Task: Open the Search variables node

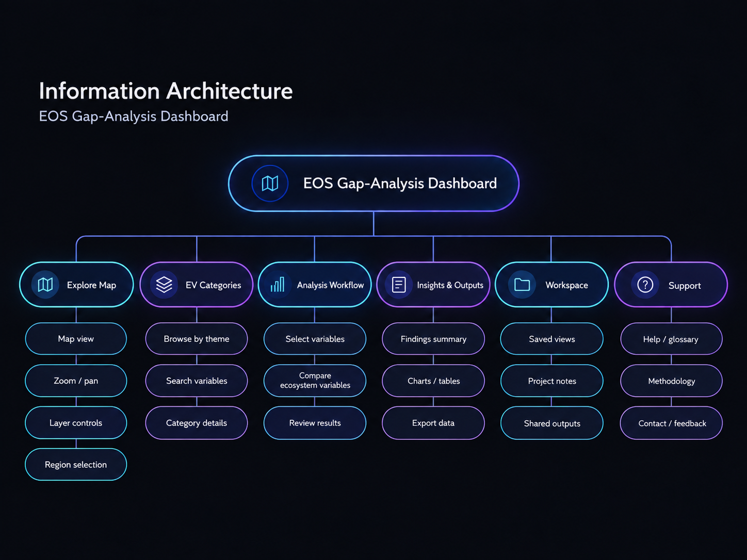Action: [x=197, y=381]
